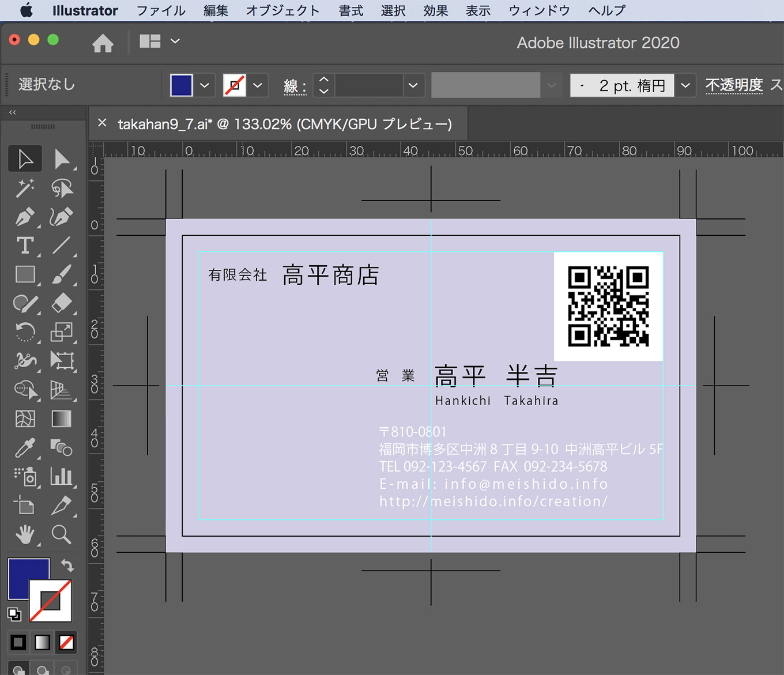Click the 不透明度 link
This screenshot has height=675, width=784.
coord(734,85)
